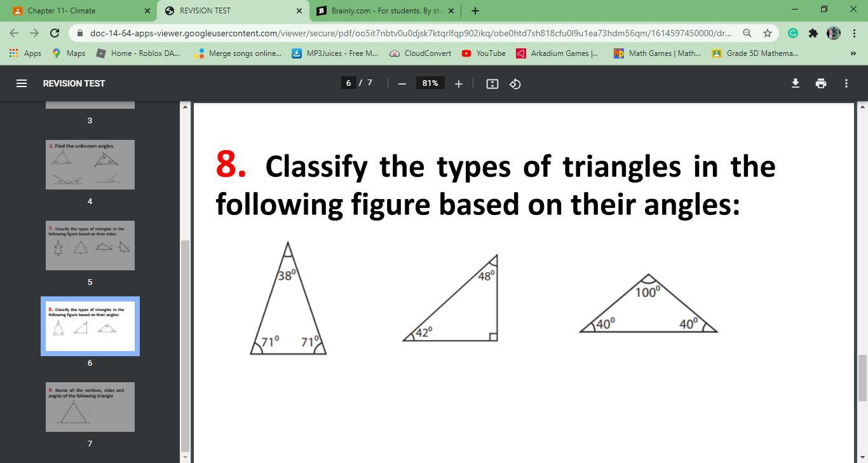Zoom in the PDF page
The width and height of the screenshot is (868, 463).
[458, 83]
